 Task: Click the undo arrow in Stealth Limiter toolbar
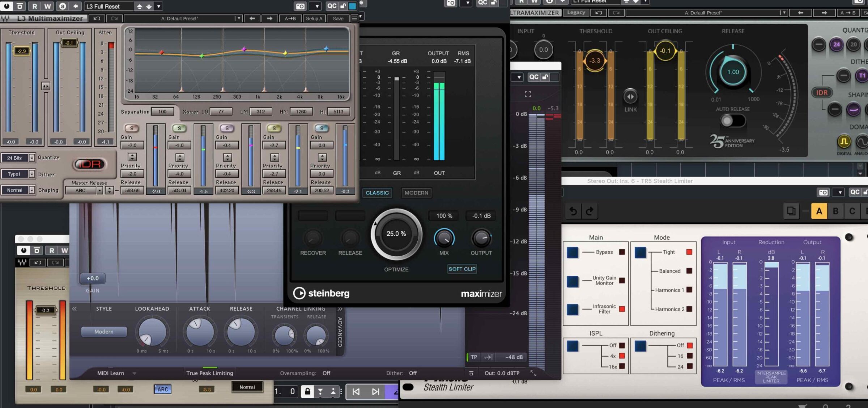[573, 211]
